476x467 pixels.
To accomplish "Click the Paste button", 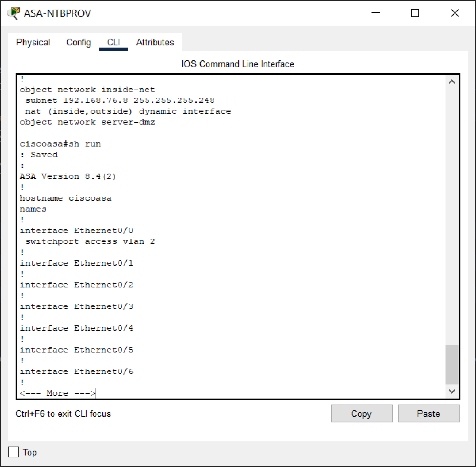I will 428,413.
